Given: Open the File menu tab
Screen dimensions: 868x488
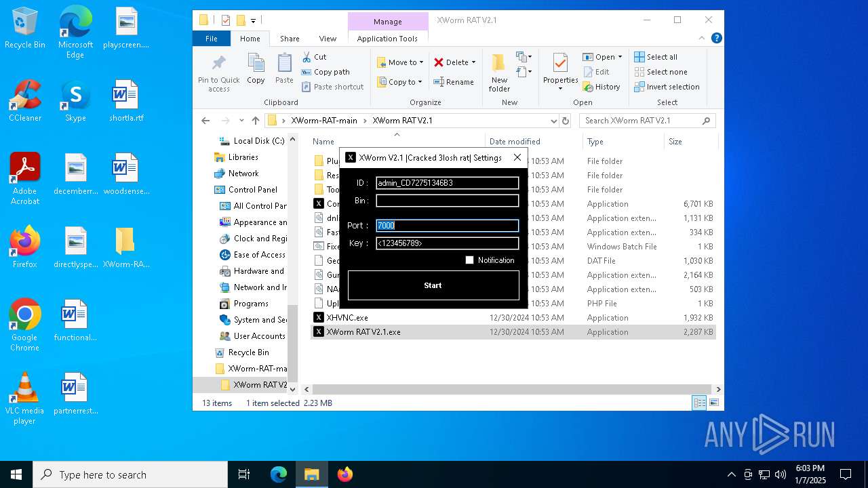Looking at the screenshot, I should 212,39.
